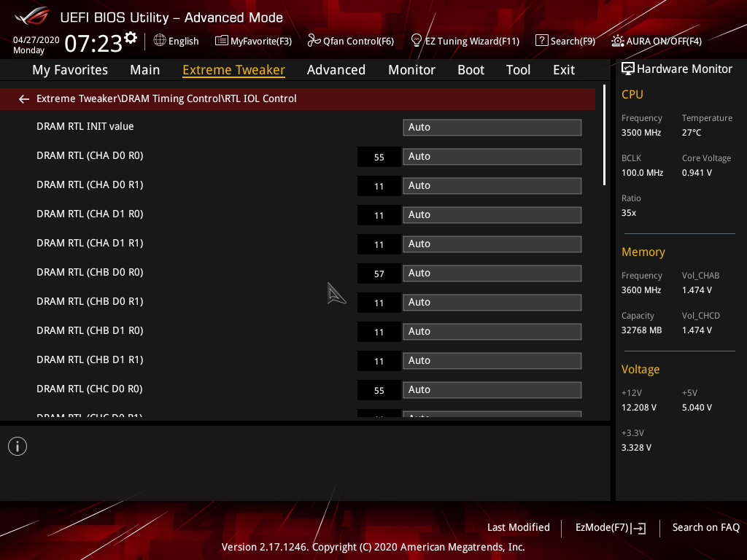Click the Search question mark icon
The width and height of the screenshot is (747, 560).
542,41
